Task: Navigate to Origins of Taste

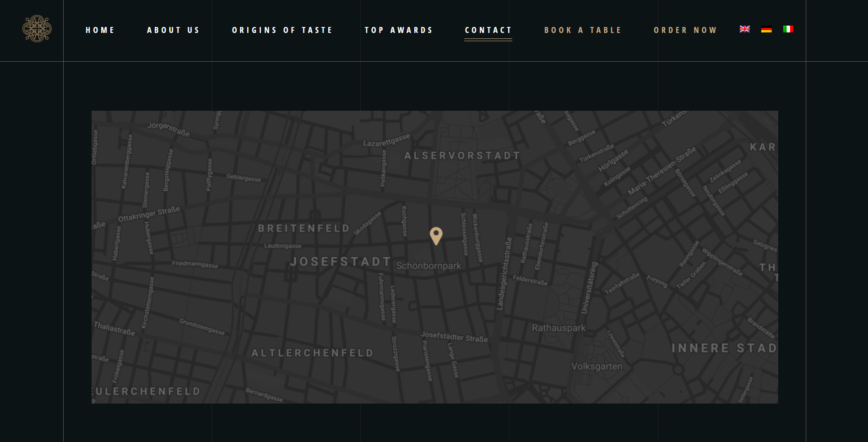Action: pyautogui.click(x=282, y=30)
